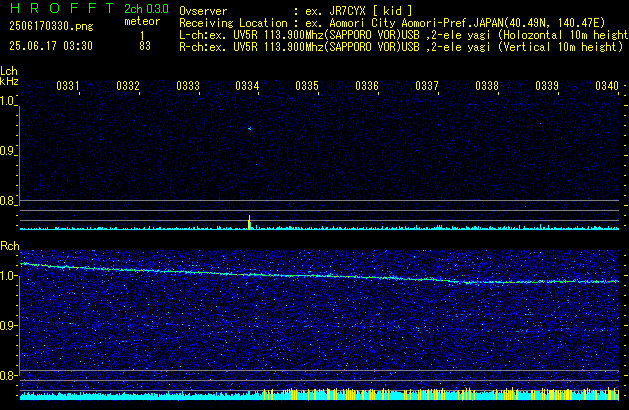Select the 2ch 0.3.0 version label

146,9
